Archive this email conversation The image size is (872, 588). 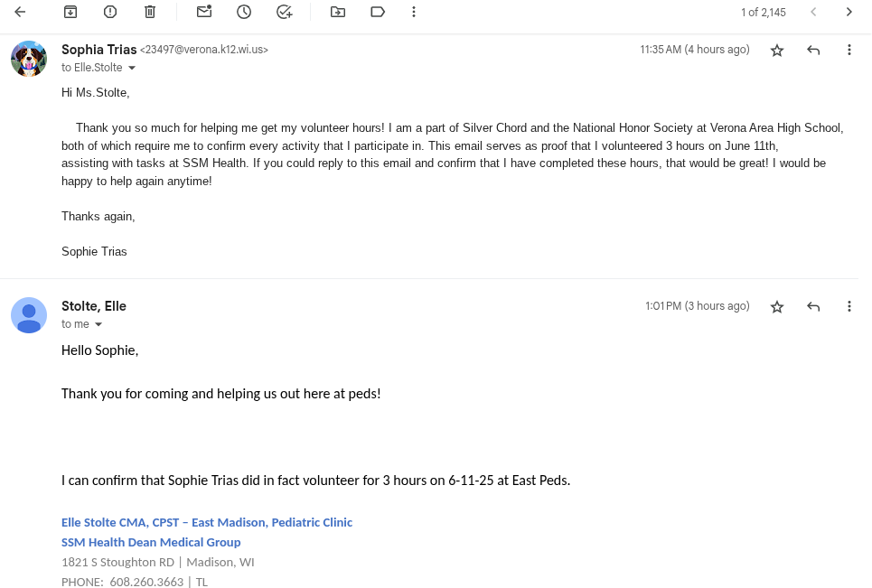70,12
